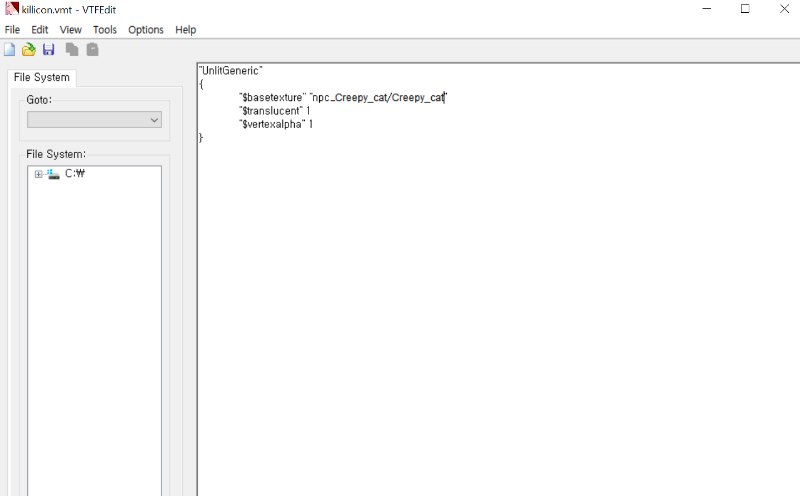Click the npc_Creepy_cat/Creepy_cat path value
The image size is (800, 496).
(378, 97)
